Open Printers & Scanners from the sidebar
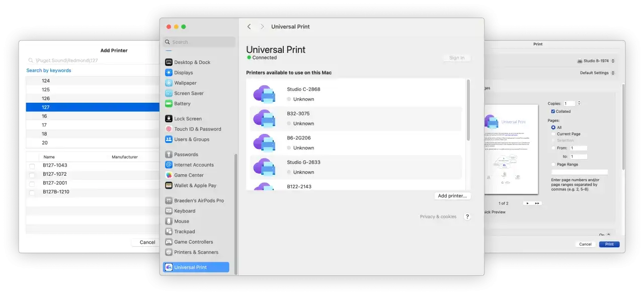Screen dimensions: 644x295 168,252
